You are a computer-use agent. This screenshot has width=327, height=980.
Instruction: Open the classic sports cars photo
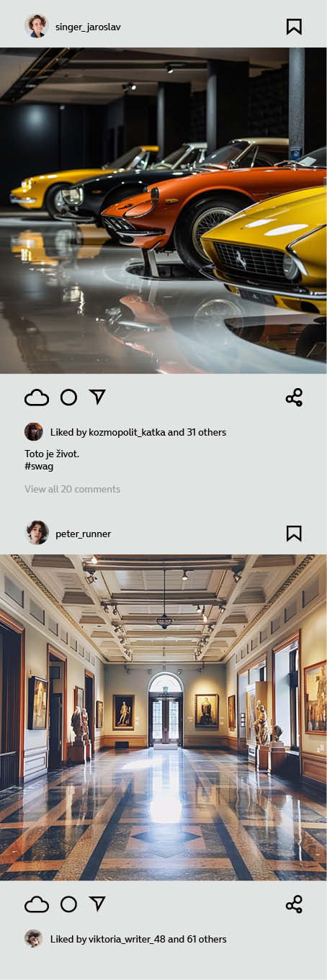tap(163, 210)
